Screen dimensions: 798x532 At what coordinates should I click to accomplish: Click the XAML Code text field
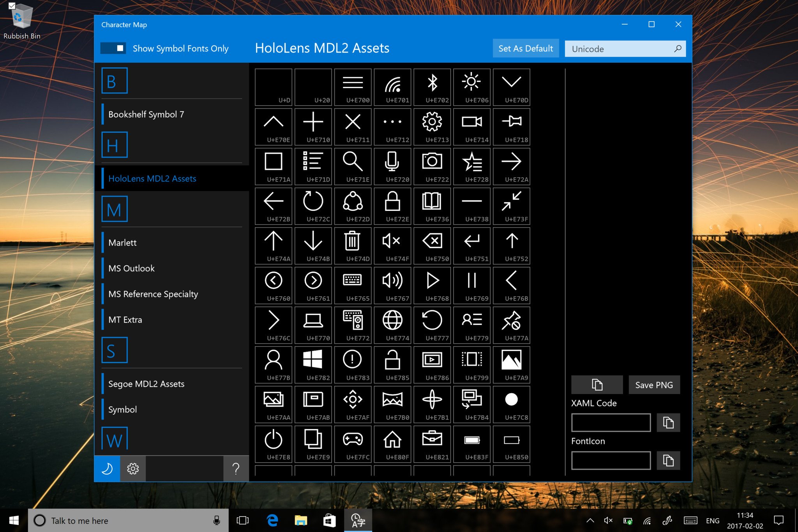(611, 422)
